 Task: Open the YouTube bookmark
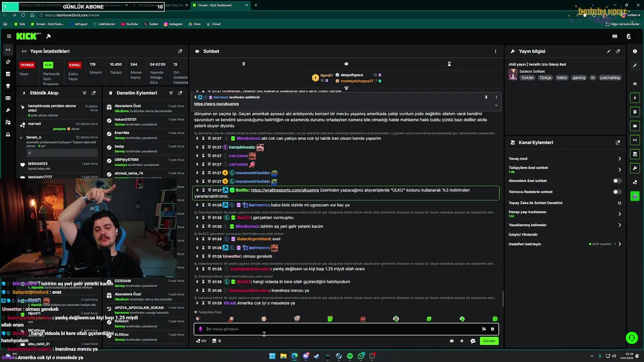(x=129, y=24)
